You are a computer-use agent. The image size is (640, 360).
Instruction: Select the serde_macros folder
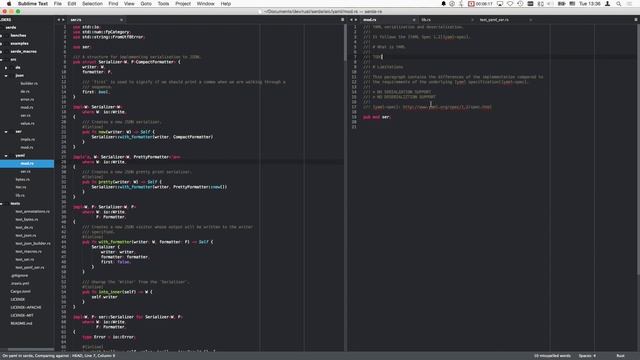(x=24, y=51)
